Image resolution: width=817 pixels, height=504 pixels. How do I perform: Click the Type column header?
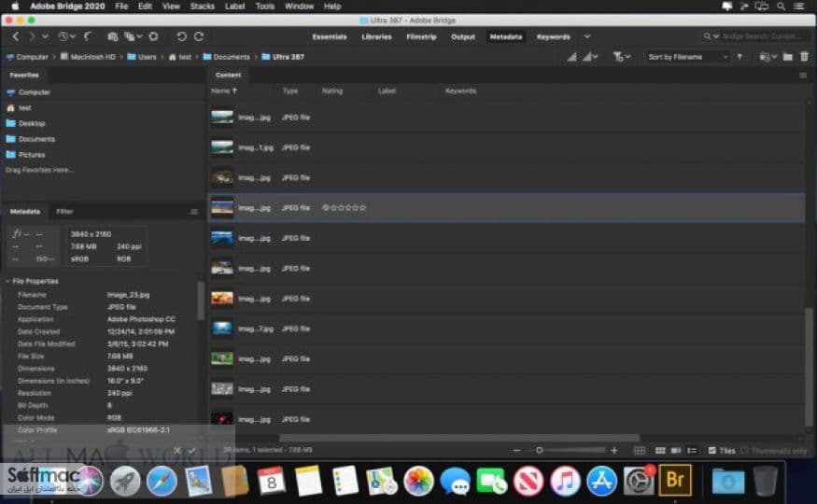[x=290, y=91]
